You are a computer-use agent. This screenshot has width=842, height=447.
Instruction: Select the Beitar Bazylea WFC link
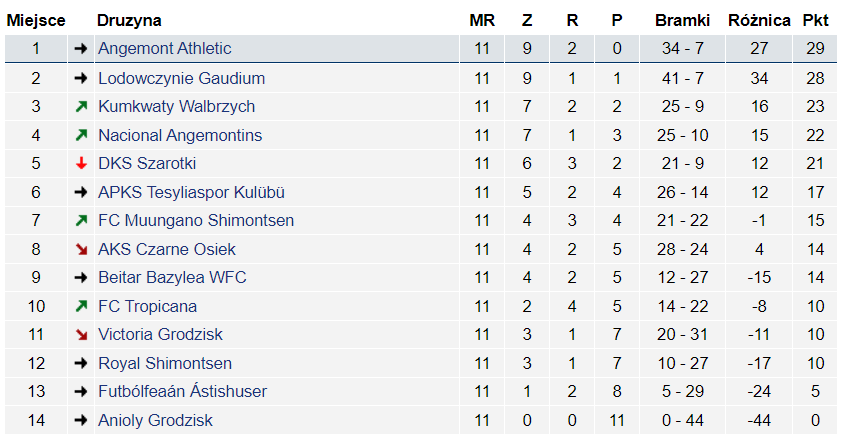171,278
